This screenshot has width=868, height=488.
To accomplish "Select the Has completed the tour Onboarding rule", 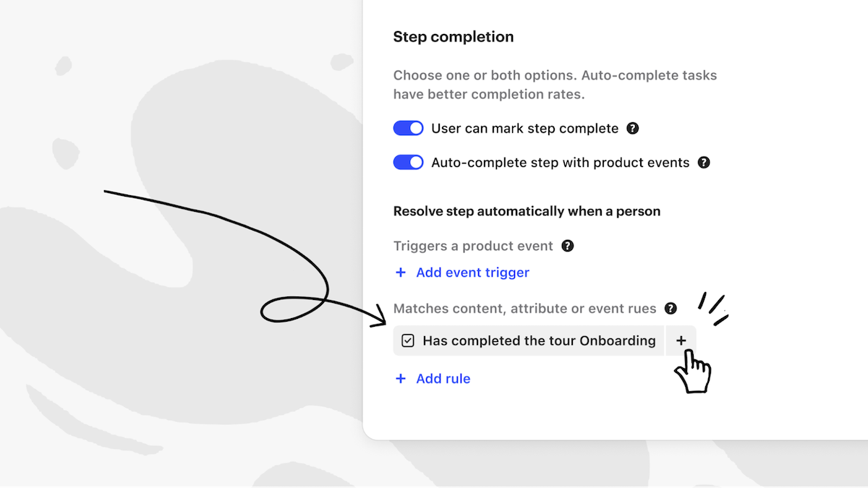I will pos(538,341).
